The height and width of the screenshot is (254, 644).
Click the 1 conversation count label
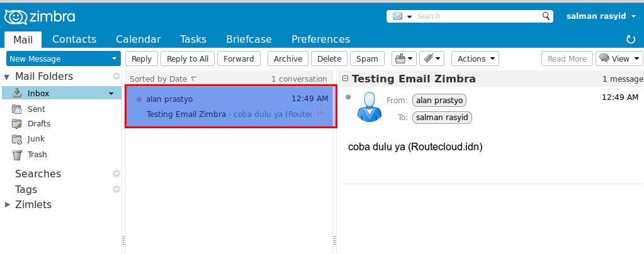tap(299, 79)
